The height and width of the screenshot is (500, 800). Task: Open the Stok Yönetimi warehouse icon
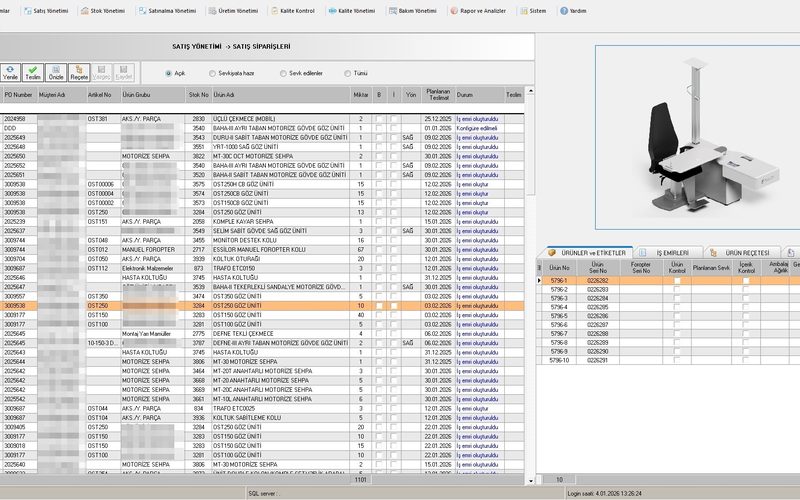click(85, 11)
